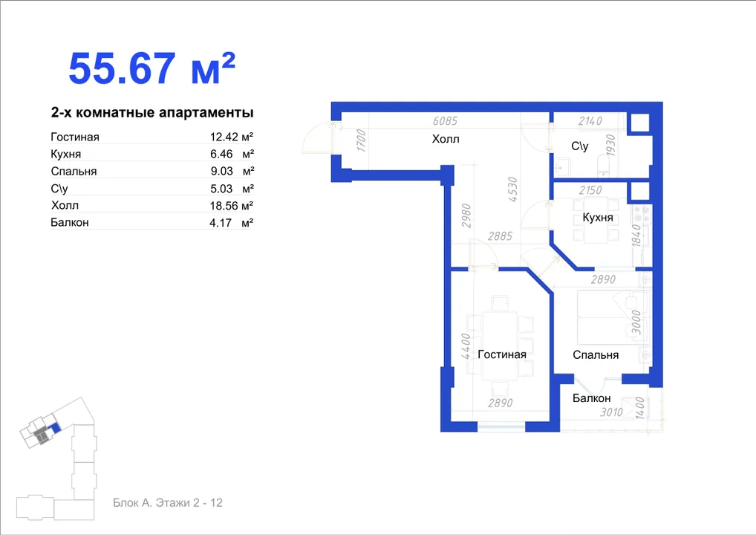Click the Спальня 9.03 м² row
Viewport: 756px width, 535px height.
pos(152,171)
